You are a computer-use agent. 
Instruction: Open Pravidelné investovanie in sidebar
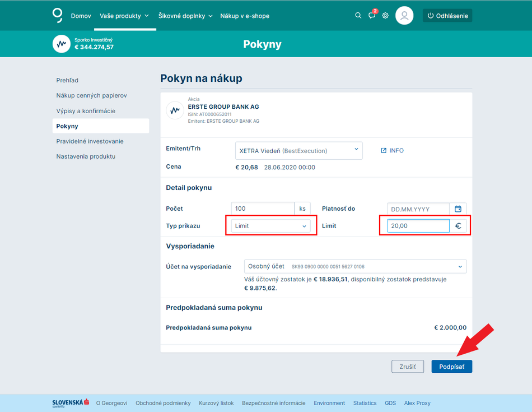click(90, 141)
